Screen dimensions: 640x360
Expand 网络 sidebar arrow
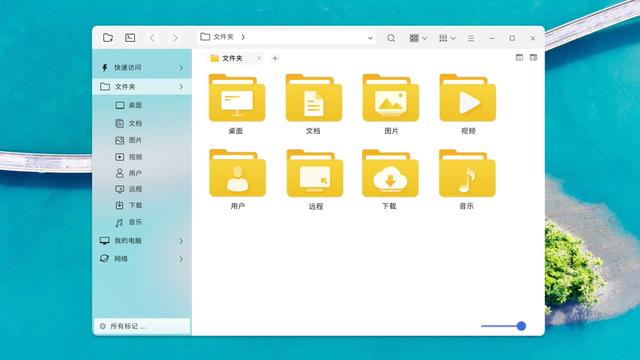coord(181,259)
